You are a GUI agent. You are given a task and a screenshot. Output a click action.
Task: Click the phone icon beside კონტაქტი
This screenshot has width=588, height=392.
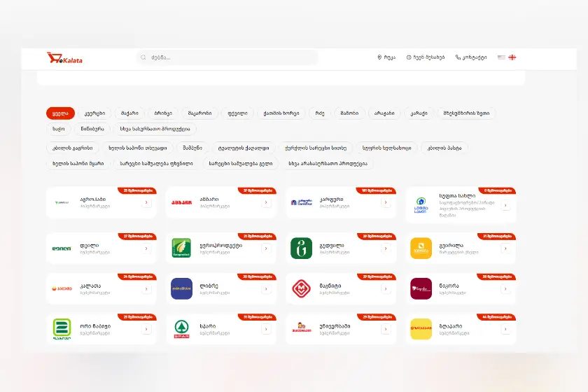[458, 57]
